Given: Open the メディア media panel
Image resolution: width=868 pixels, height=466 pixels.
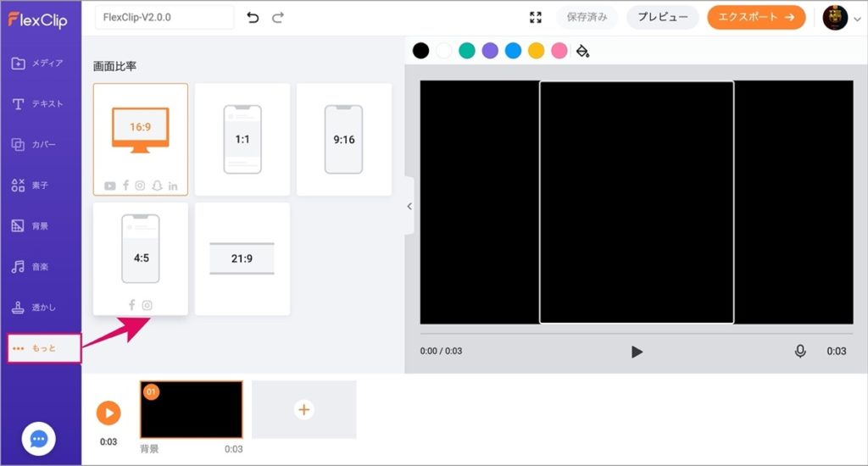Looking at the screenshot, I should 37,63.
